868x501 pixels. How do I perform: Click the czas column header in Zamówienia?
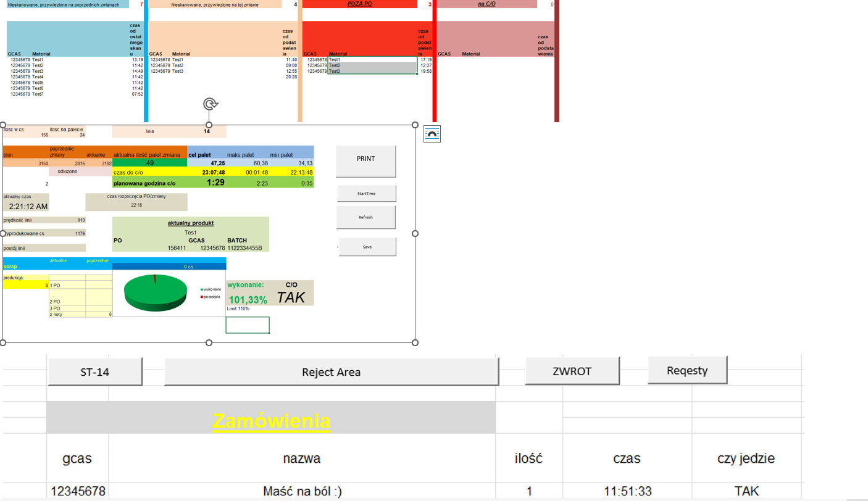pyautogui.click(x=627, y=458)
